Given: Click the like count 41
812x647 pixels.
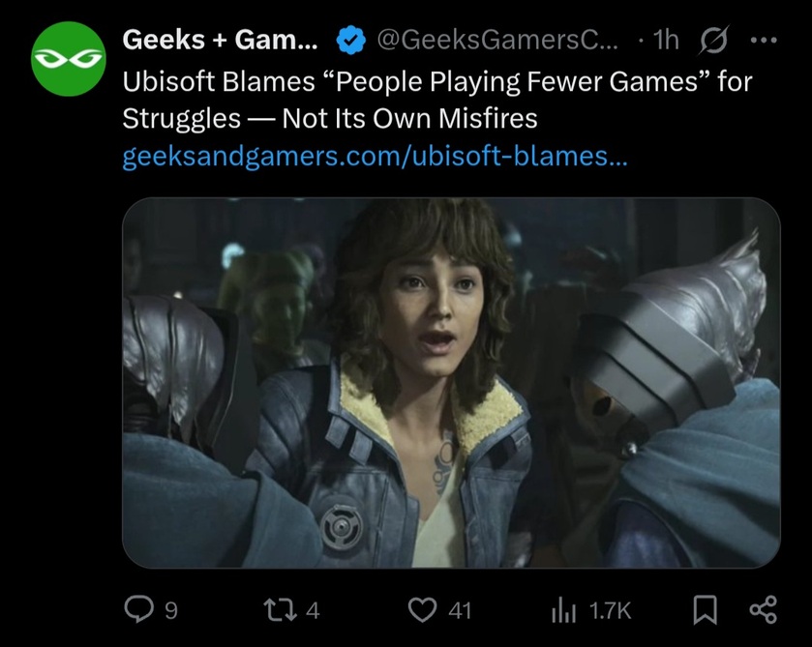Looking at the screenshot, I should pyautogui.click(x=459, y=610).
